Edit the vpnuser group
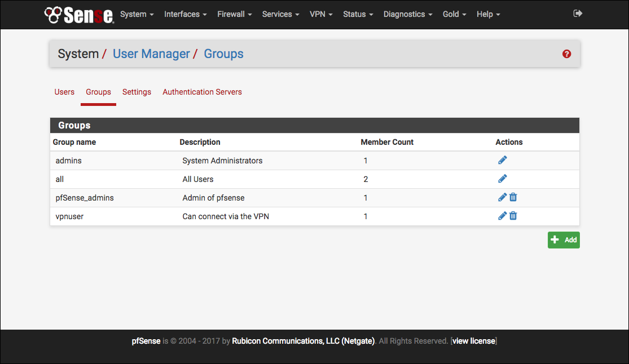The width and height of the screenshot is (629, 364). (x=502, y=216)
